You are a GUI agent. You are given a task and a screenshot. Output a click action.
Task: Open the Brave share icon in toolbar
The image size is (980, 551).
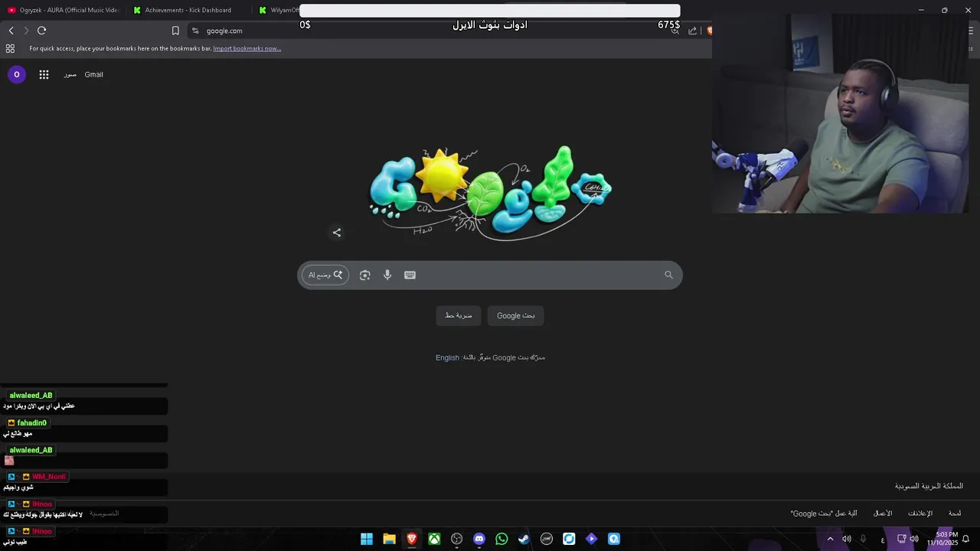pos(693,31)
